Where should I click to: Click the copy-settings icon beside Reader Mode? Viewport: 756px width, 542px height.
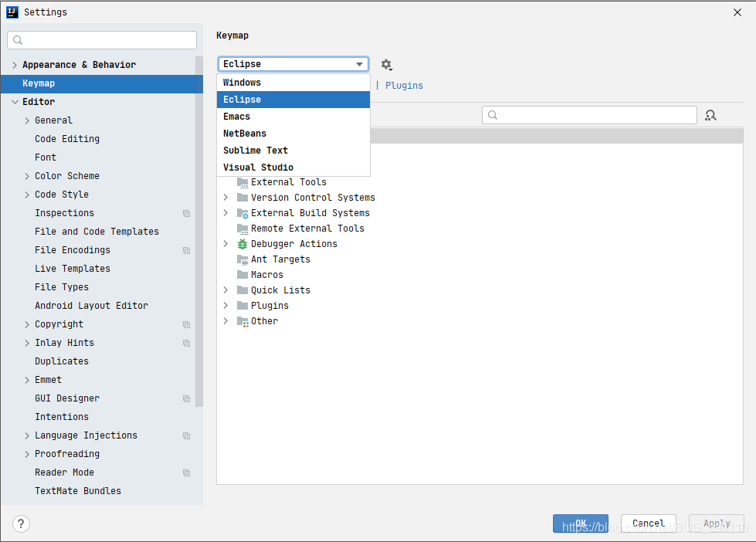tap(186, 472)
